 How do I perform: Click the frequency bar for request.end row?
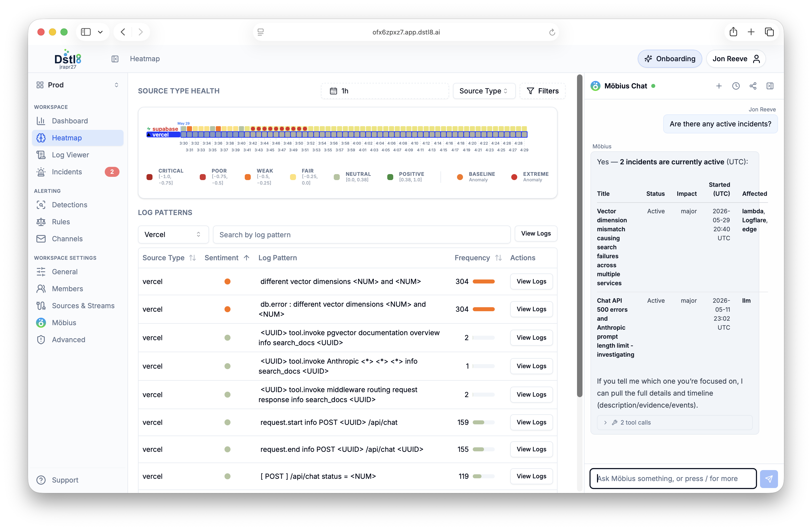click(x=483, y=450)
